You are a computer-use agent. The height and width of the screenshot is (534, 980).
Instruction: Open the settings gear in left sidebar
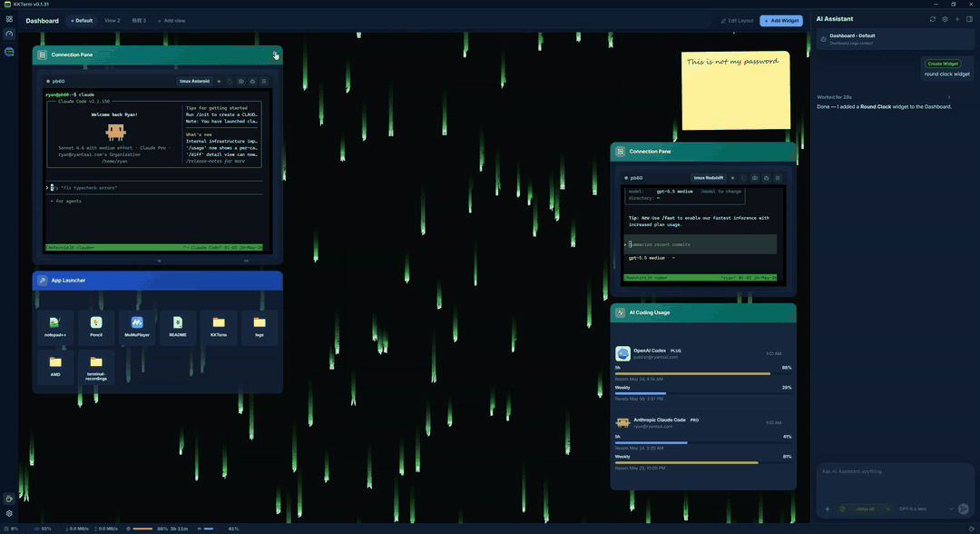pyautogui.click(x=9, y=513)
